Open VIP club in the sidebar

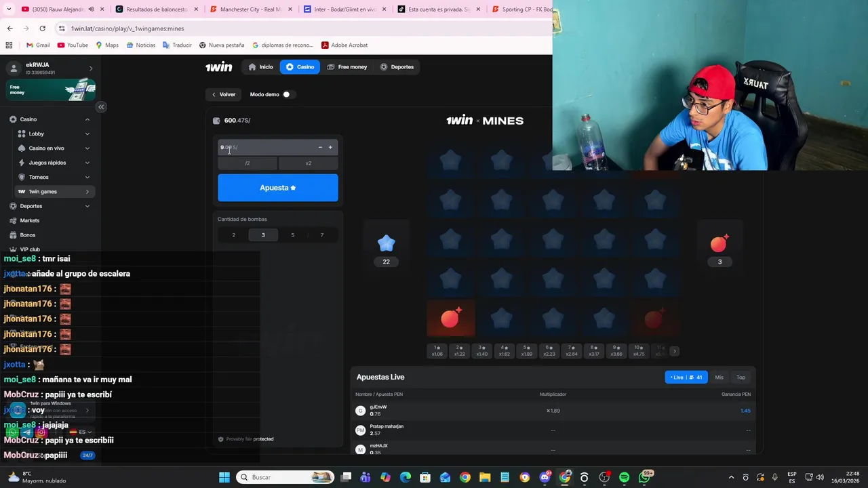30,249
